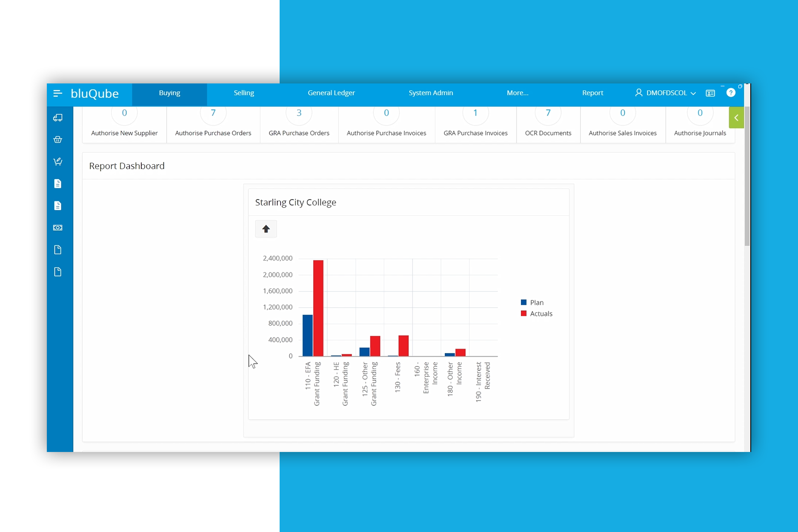Expand the green chevron side panel

point(736,118)
